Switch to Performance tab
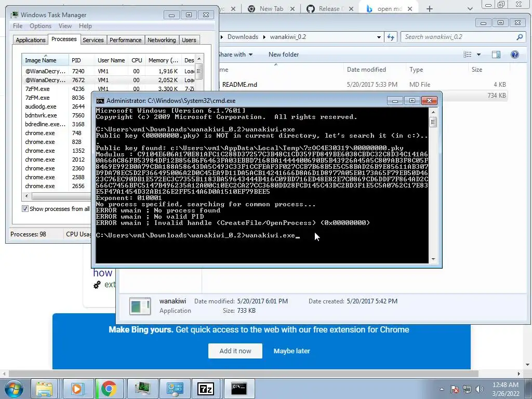The height and width of the screenshot is (399, 532). 125,40
